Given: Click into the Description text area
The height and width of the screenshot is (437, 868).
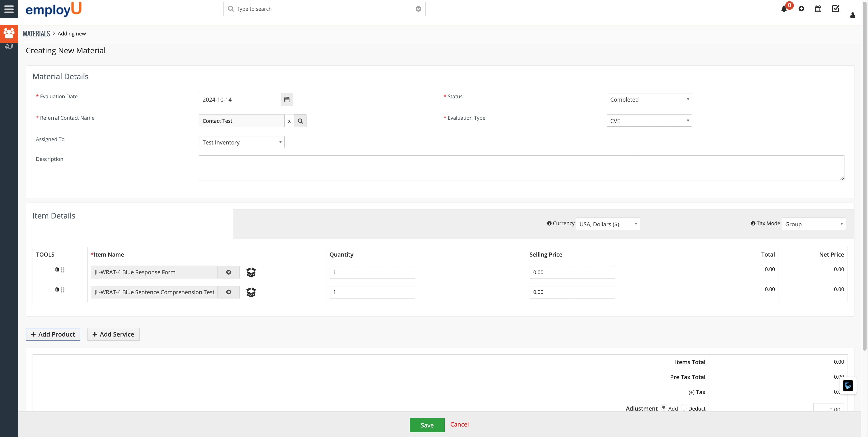Looking at the screenshot, I should pyautogui.click(x=521, y=168).
